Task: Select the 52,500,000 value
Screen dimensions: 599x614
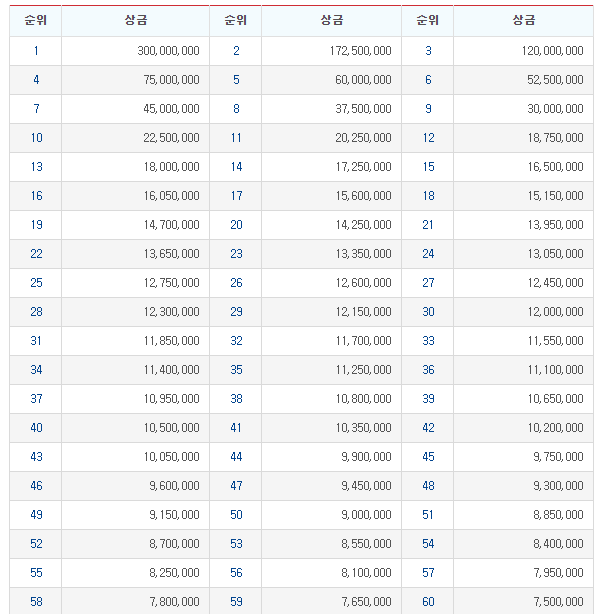Action: point(555,80)
